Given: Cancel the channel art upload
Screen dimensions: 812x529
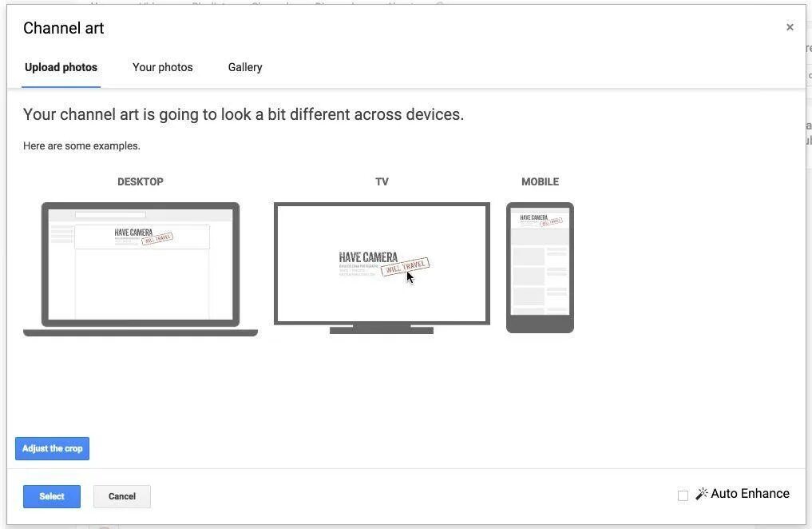Looking at the screenshot, I should pyautogui.click(x=122, y=496).
